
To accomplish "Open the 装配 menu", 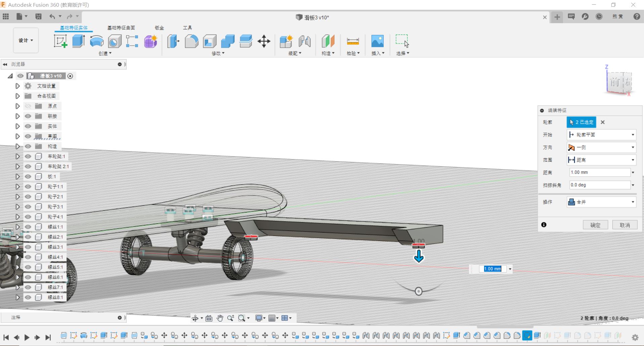I will click(295, 53).
